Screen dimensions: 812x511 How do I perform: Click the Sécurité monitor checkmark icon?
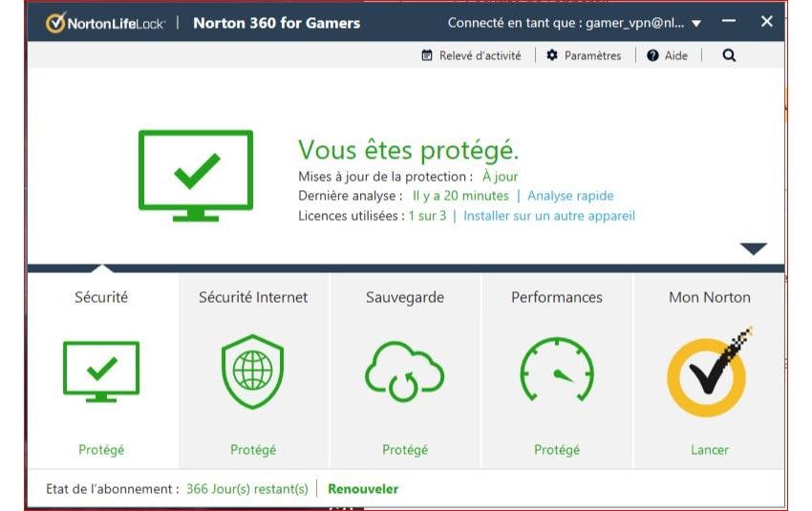tap(101, 372)
